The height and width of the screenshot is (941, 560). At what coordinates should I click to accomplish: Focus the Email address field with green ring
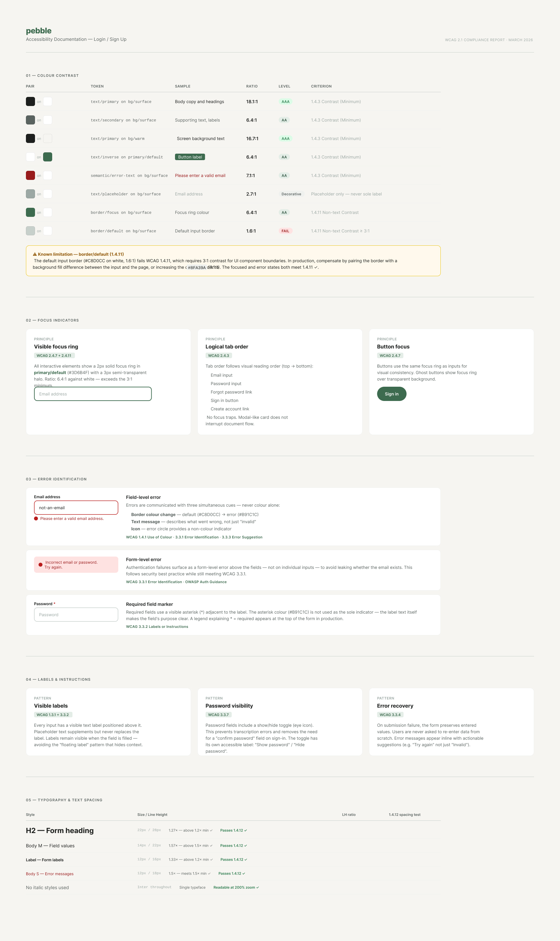(x=93, y=394)
